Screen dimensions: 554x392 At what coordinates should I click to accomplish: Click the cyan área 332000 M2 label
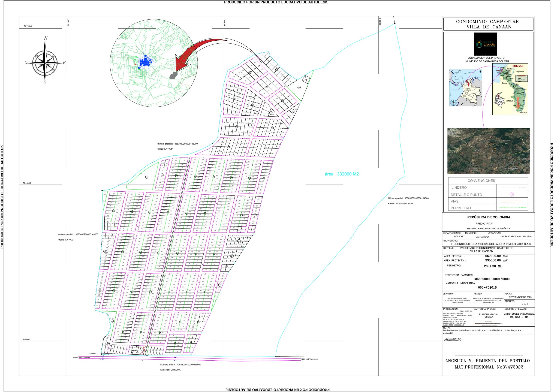click(x=342, y=174)
